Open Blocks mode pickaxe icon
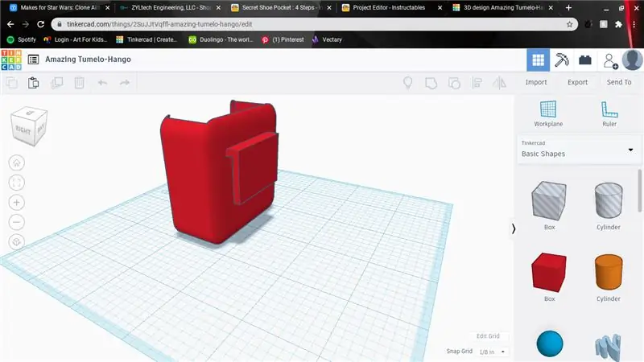 pyautogui.click(x=561, y=60)
